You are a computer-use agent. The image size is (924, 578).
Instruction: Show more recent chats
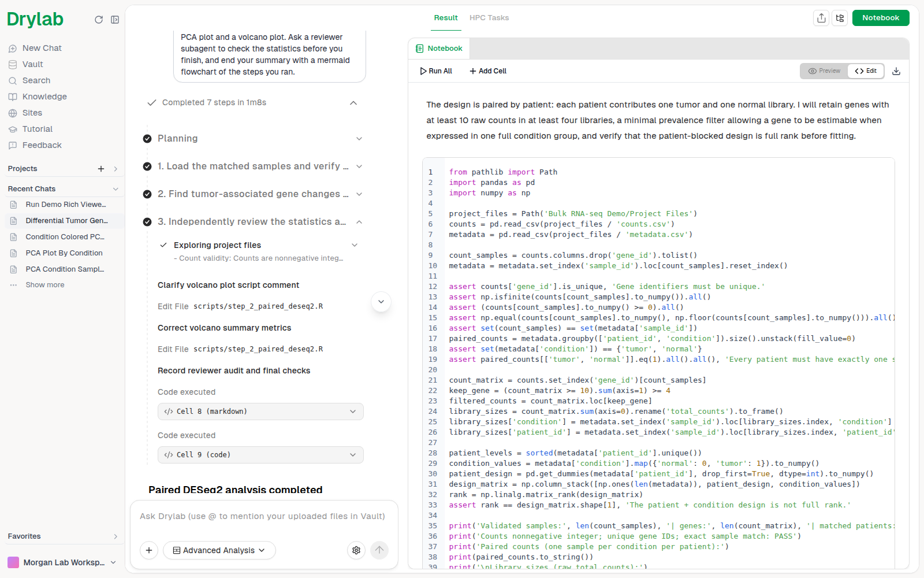click(45, 285)
